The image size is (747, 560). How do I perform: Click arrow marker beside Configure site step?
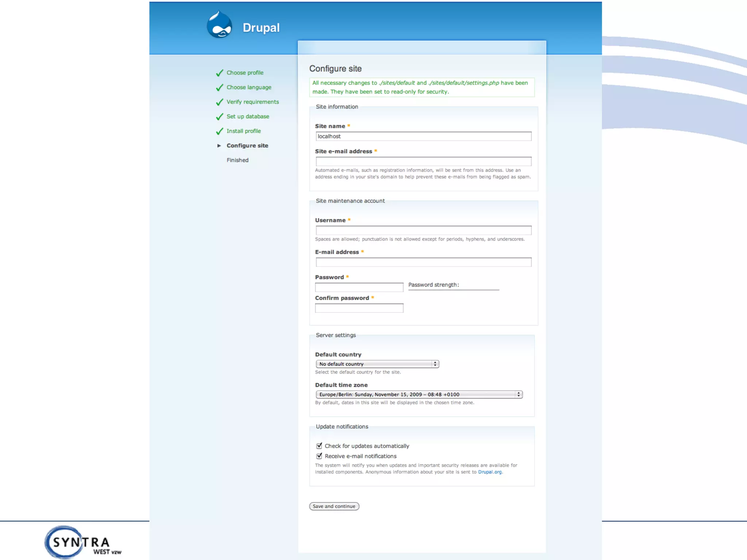pyautogui.click(x=219, y=145)
